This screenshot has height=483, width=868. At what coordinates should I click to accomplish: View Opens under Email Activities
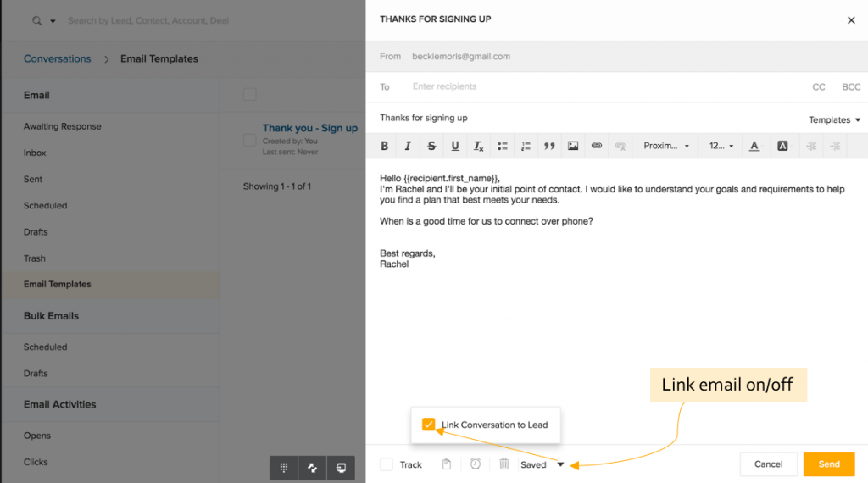37,436
